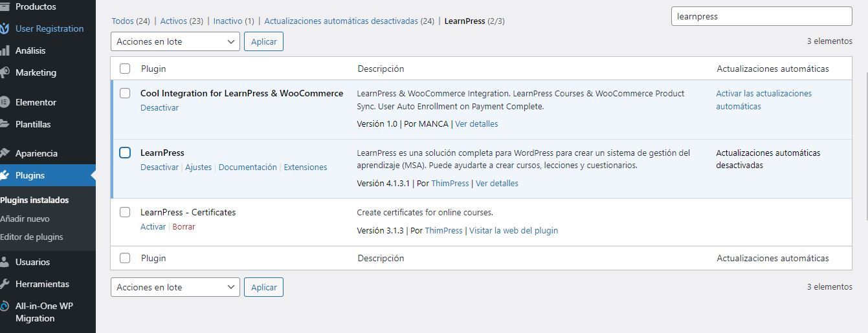The height and width of the screenshot is (333, 868).
Task: Filter by Todos (24) plugins
Action: click(x=131, y=21)
